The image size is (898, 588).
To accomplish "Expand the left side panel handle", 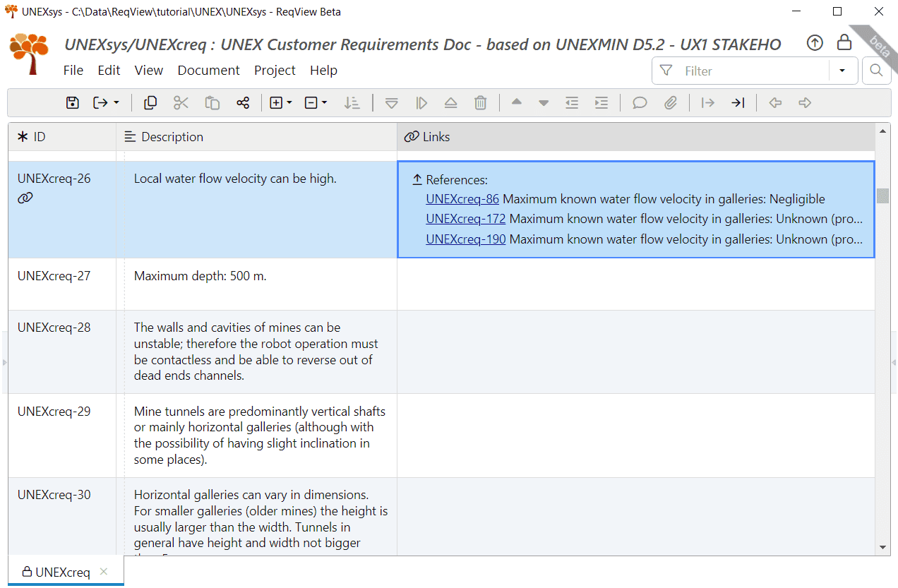I will [x=4, y=362].
